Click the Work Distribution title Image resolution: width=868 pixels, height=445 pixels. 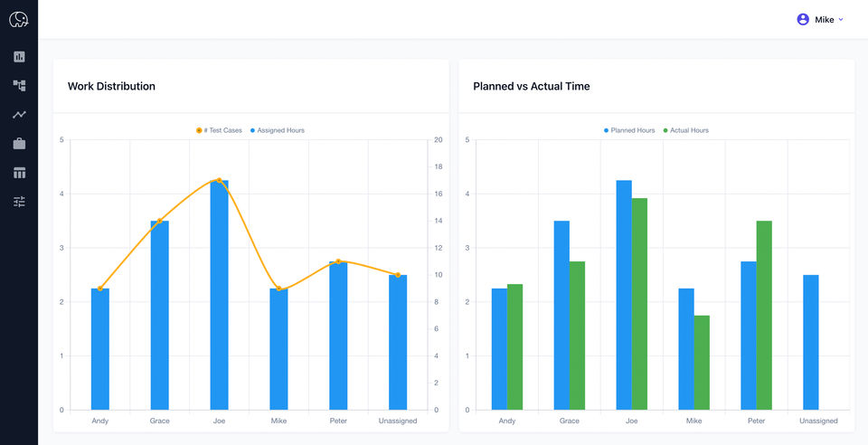point(111,86)
